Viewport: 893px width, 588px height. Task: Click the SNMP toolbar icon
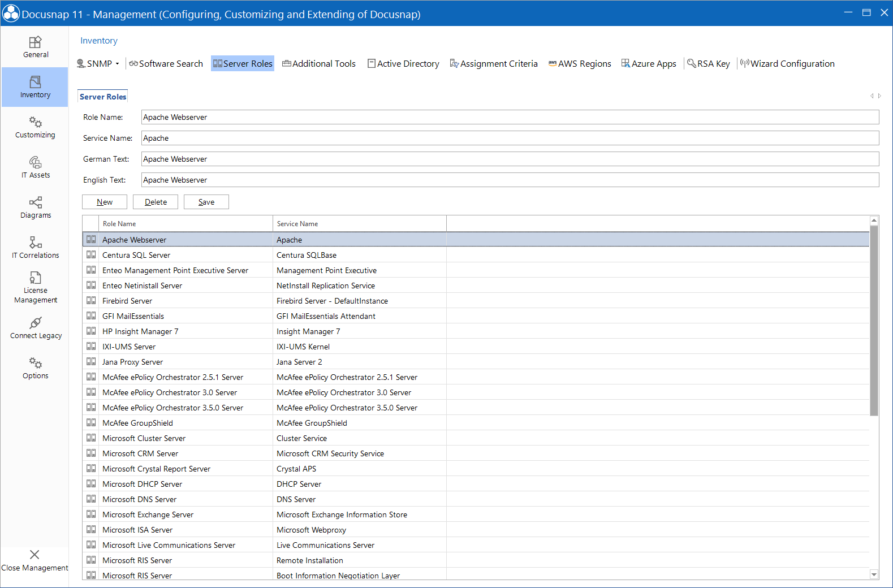click(81, 63)
